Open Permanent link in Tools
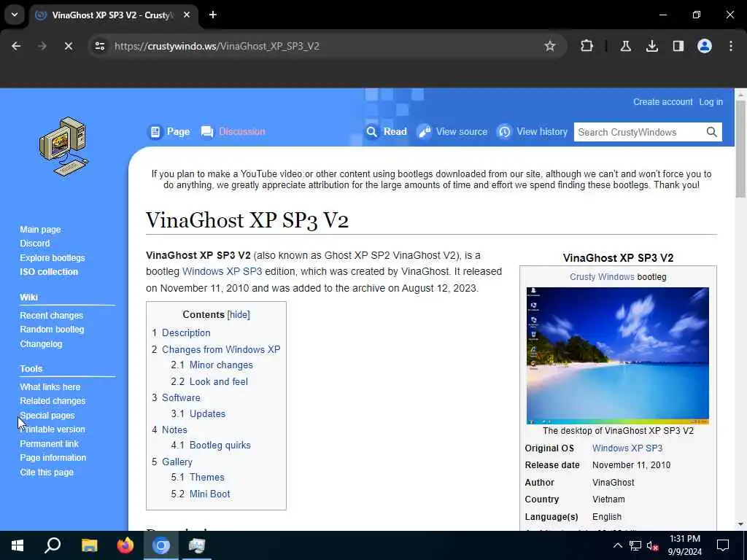Screen dimensions: 747x560 tap(49, 444)
